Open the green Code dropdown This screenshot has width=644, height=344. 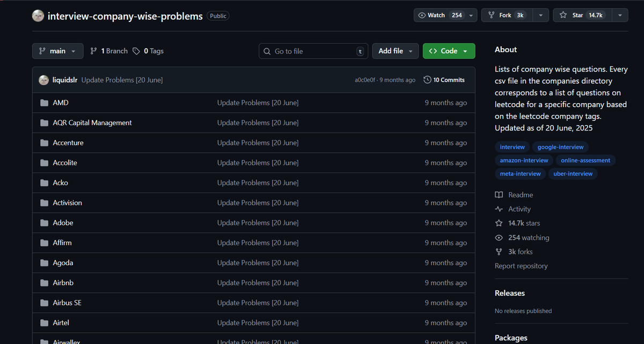tap(449, 51)
